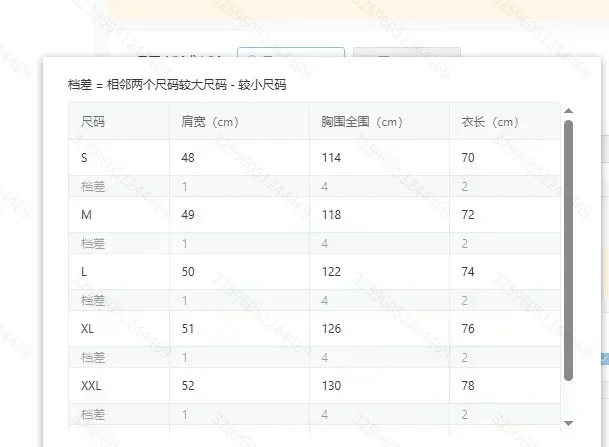The height and width of the screenshot is (447, 609).
Task: Select the garment length value 74
Action: pyautogui.click(x=468, y=271)
